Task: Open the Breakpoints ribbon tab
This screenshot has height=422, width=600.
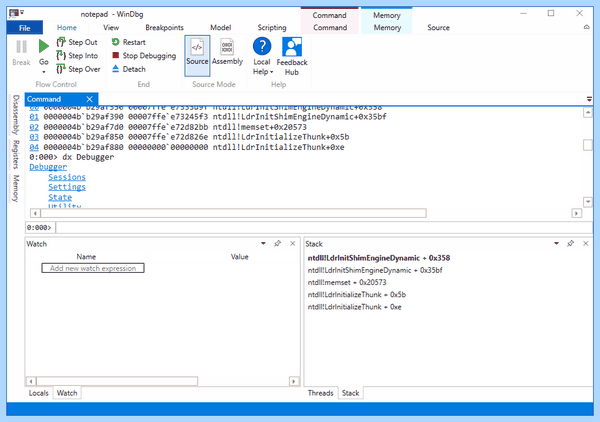Action: pos(165,28)
